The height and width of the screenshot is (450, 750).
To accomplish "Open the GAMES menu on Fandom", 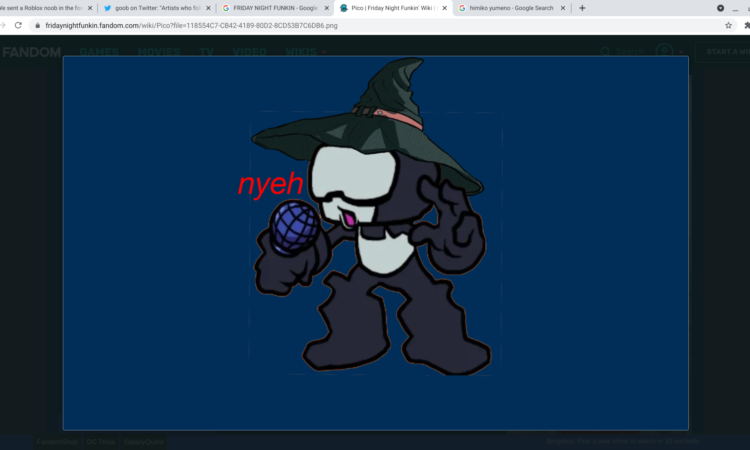I will point(99,52).
